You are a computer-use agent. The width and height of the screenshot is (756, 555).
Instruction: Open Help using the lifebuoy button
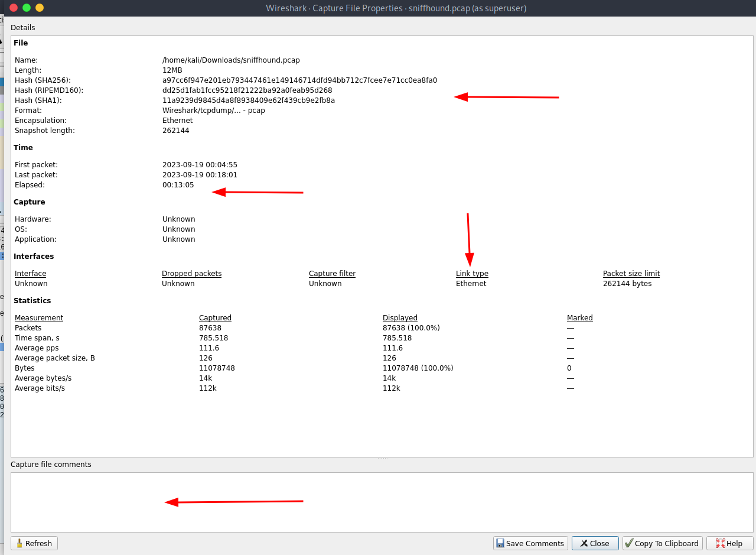click(x=728, y=543)
